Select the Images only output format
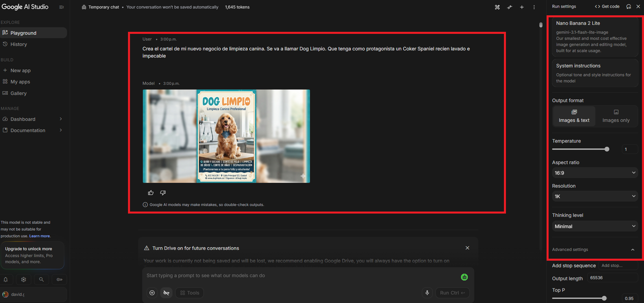 click(616, 116)
